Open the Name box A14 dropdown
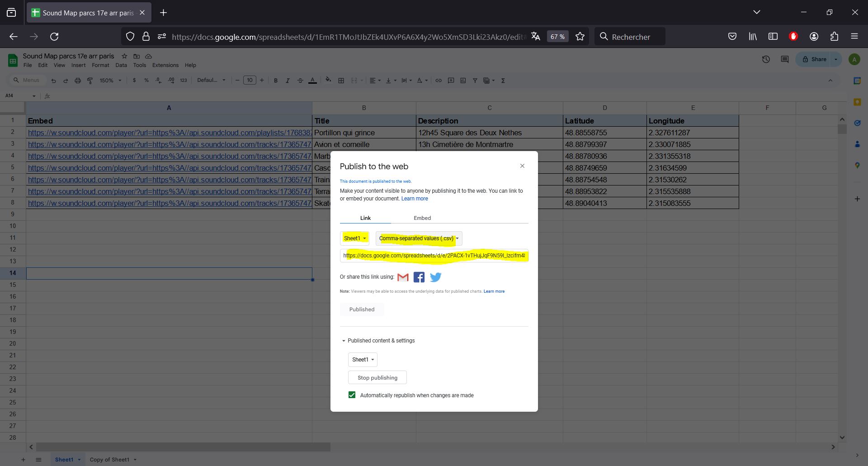Viewport: 868px width, 466px height. click(x=34, y=96)
